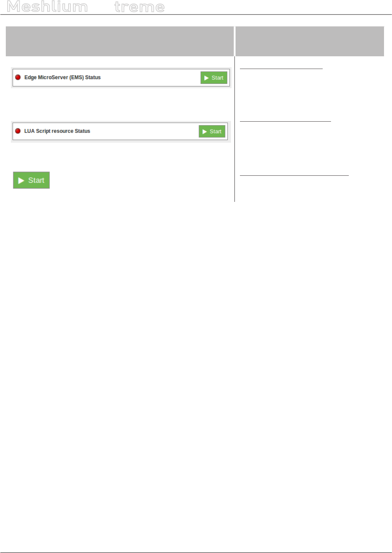
Task: Select the "LUA Script resource Status" label
Action: pos(57,131)
